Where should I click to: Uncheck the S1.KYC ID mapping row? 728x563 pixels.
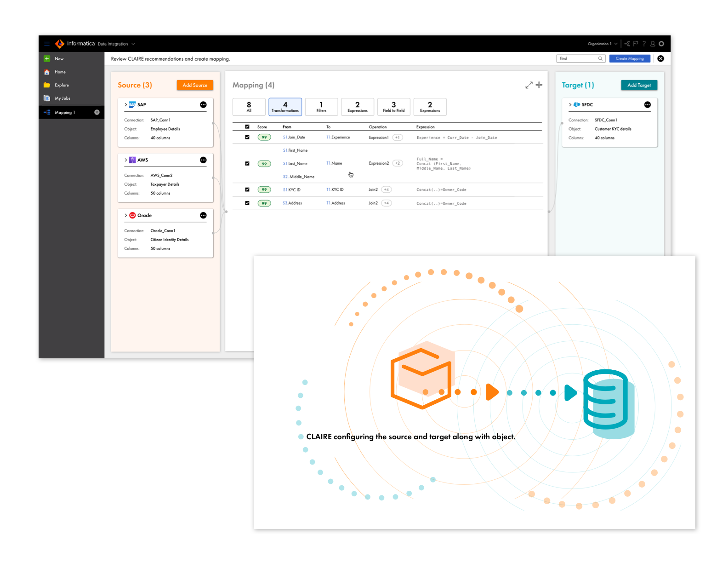click(247, 190)
